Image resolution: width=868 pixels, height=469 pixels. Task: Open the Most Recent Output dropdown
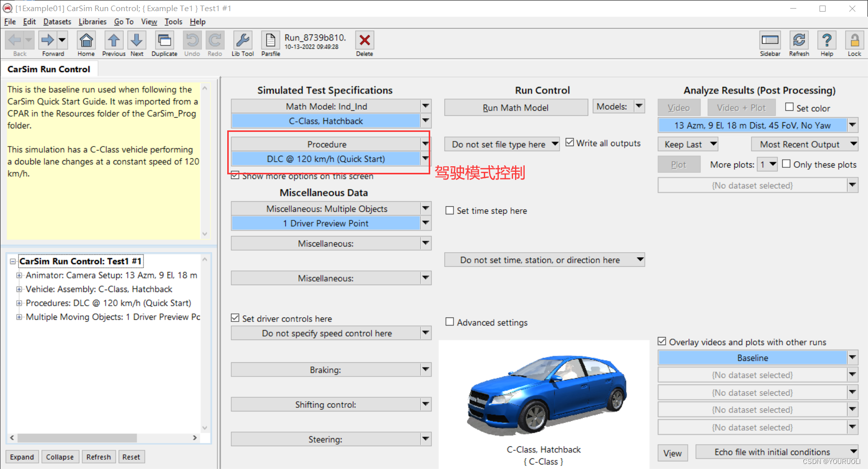coord(805,145)
